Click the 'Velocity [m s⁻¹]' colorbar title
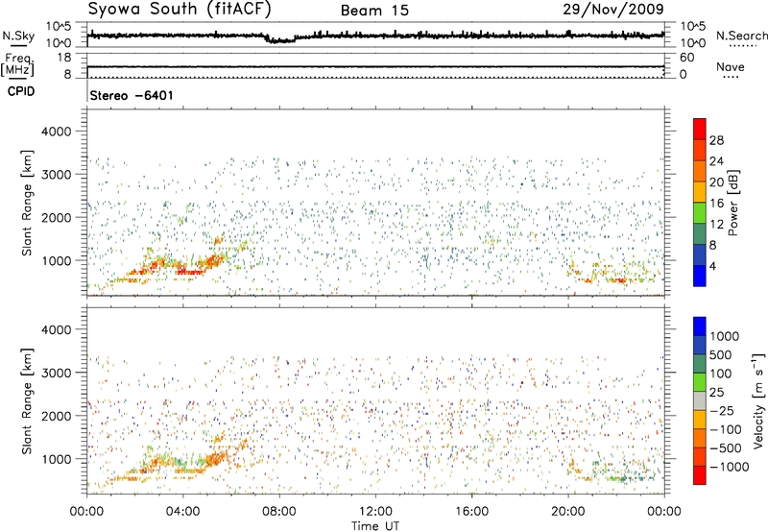The image size is (768, 532). (x=758, y=400)
